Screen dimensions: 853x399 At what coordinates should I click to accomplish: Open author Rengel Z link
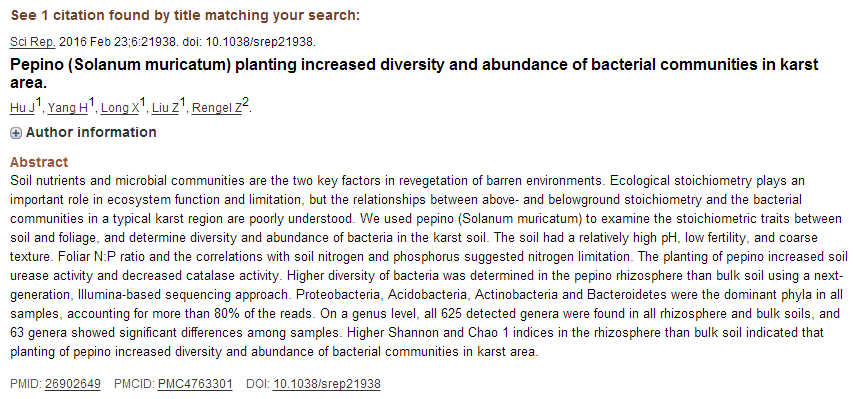217,108
